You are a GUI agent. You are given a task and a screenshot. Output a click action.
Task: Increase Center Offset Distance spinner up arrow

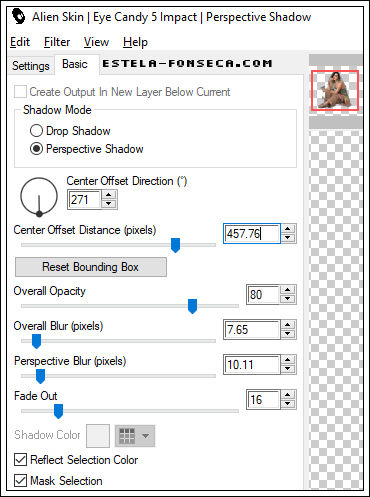(x=288, y=229)
